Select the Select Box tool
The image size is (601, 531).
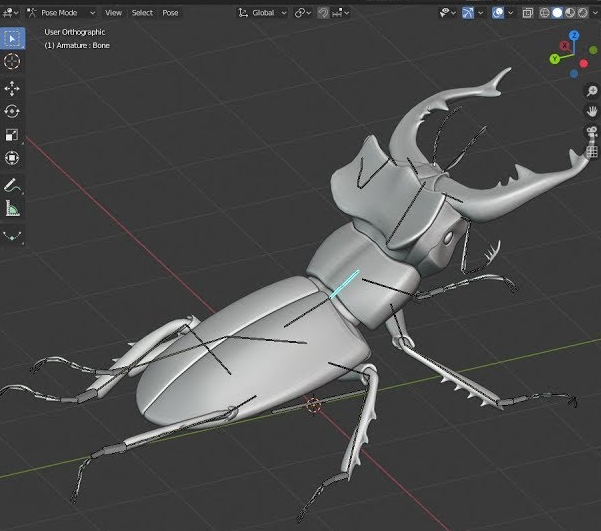click(12, 38)
